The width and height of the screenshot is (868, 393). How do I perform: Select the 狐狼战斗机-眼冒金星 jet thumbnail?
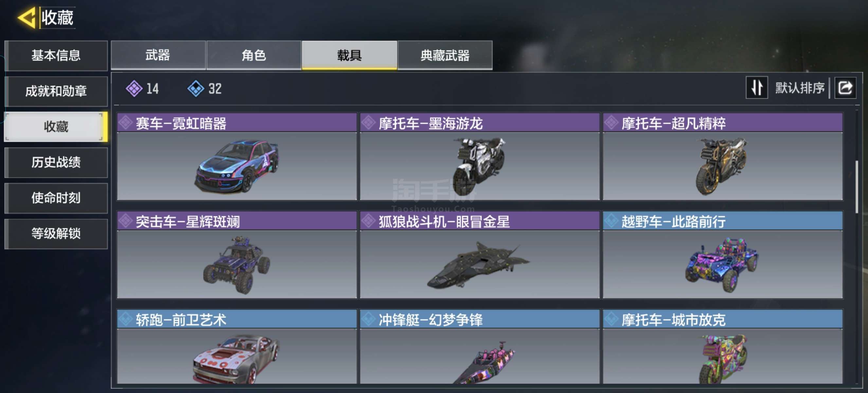point(479,264)
